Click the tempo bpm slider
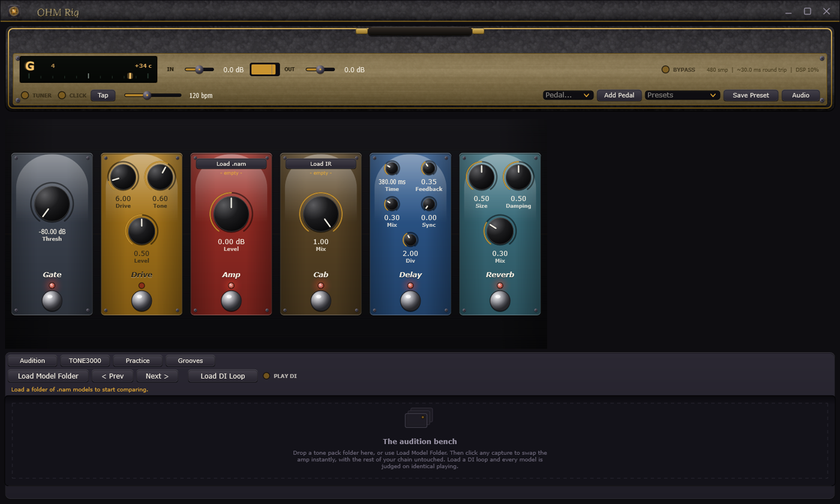 point(152,95)
